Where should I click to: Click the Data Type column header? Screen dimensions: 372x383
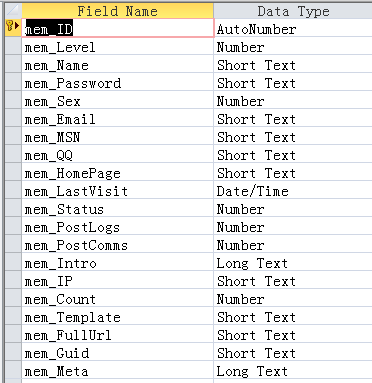tap(293, 11)
